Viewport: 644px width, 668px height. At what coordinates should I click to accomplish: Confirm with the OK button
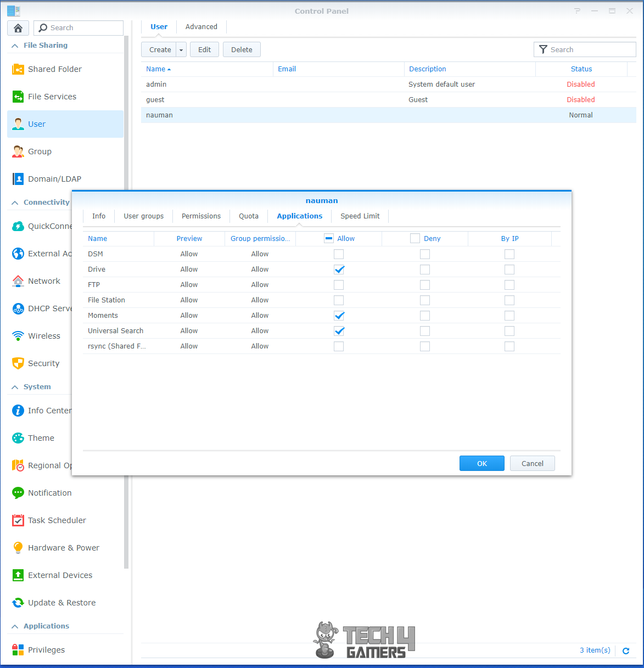click(482, 464)
